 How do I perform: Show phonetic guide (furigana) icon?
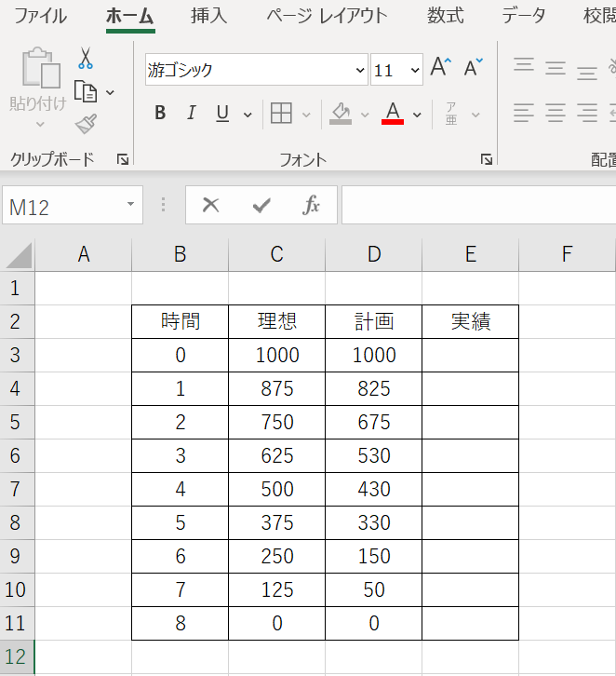point(451,114)
